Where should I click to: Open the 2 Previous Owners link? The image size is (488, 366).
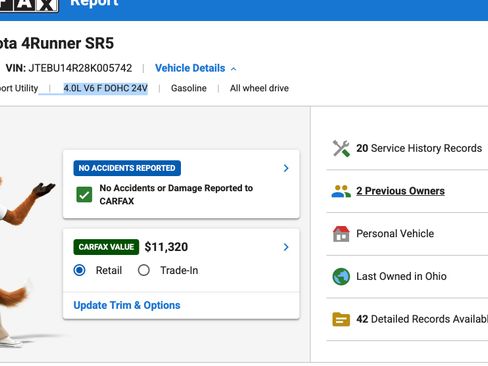click(x=400, y=191)
